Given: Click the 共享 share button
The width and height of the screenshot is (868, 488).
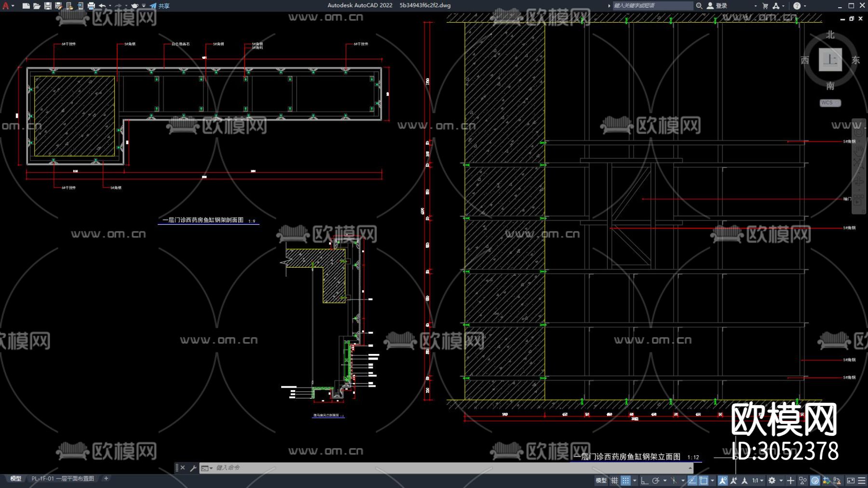Looking at the screenshot, I should tap(160, 6).
